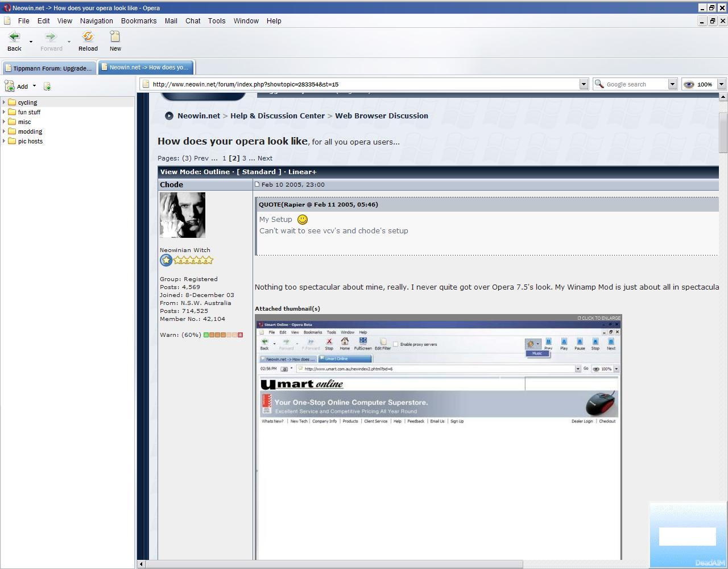Viewport: 728px width, 569px height.
Task: Click Chode's avatar image
Action: coord(183,215)
